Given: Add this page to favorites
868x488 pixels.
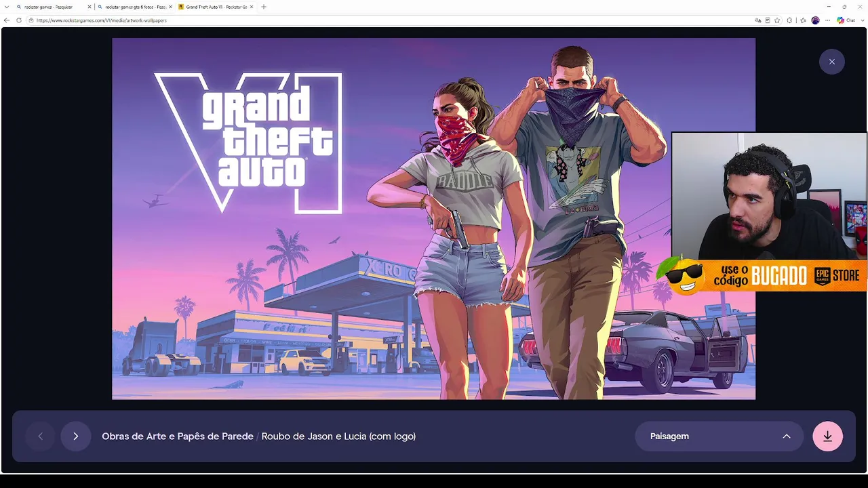Looking at the screenshot, I should [778, 20].
